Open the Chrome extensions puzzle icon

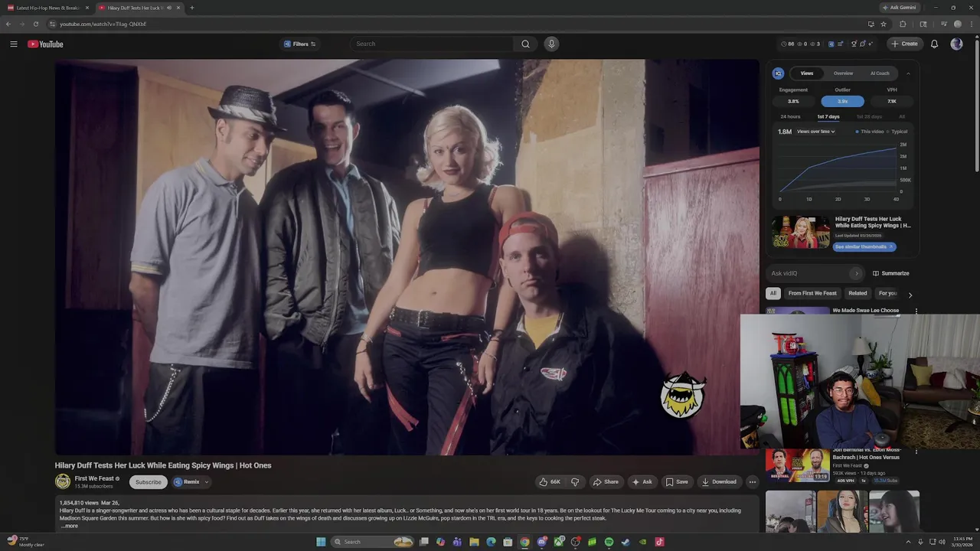coord(903,24)
